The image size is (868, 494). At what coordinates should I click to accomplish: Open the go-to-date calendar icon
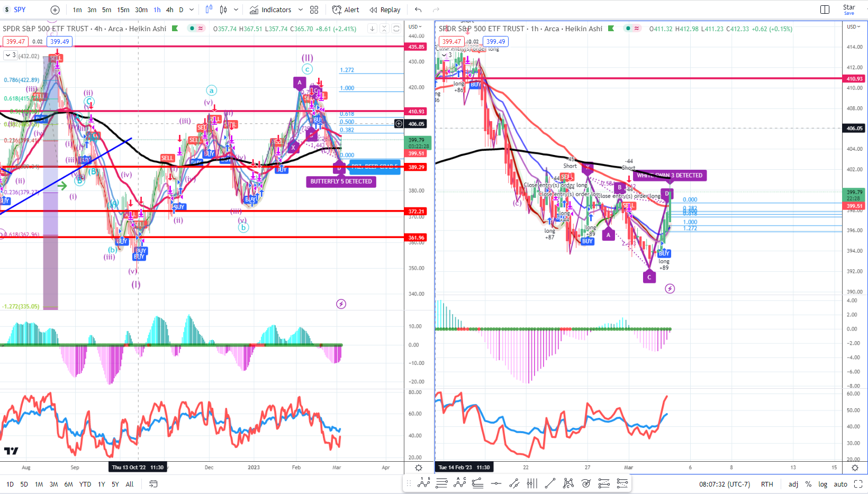pos(153,484)
